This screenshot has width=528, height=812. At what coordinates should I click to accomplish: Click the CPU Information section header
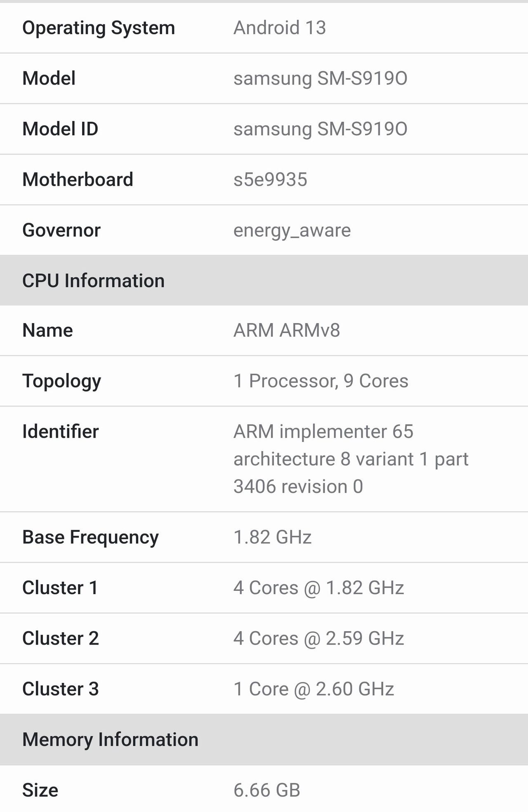[x=94, y=281]
